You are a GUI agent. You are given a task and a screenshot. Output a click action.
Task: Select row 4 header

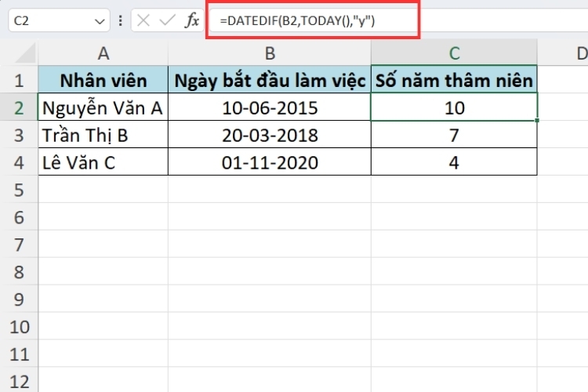(19, 162)
